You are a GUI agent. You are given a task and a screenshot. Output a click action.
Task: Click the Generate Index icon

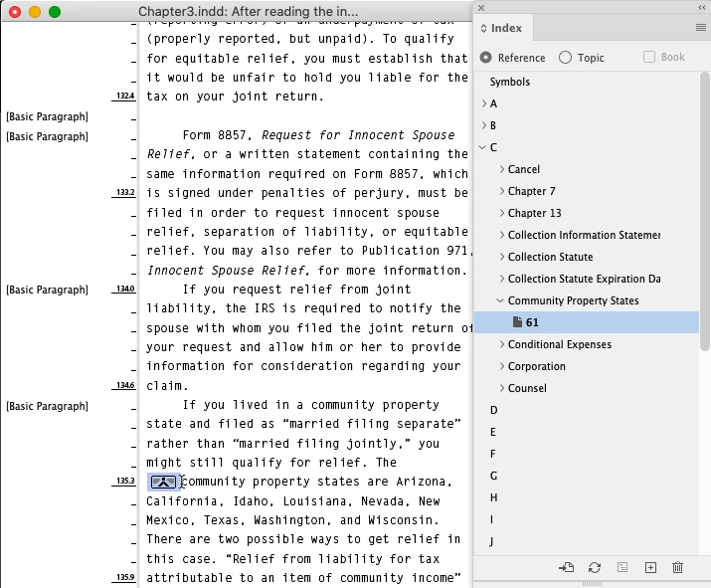tap(622, 567)
